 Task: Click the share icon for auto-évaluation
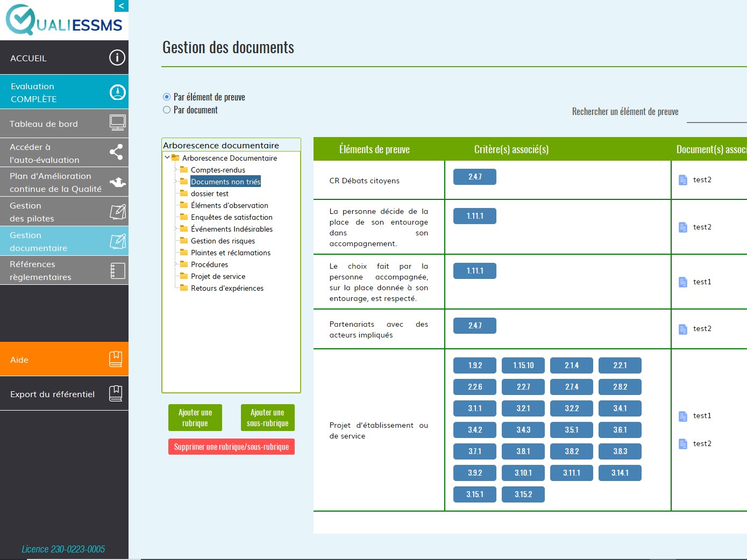tap(116, 152)
